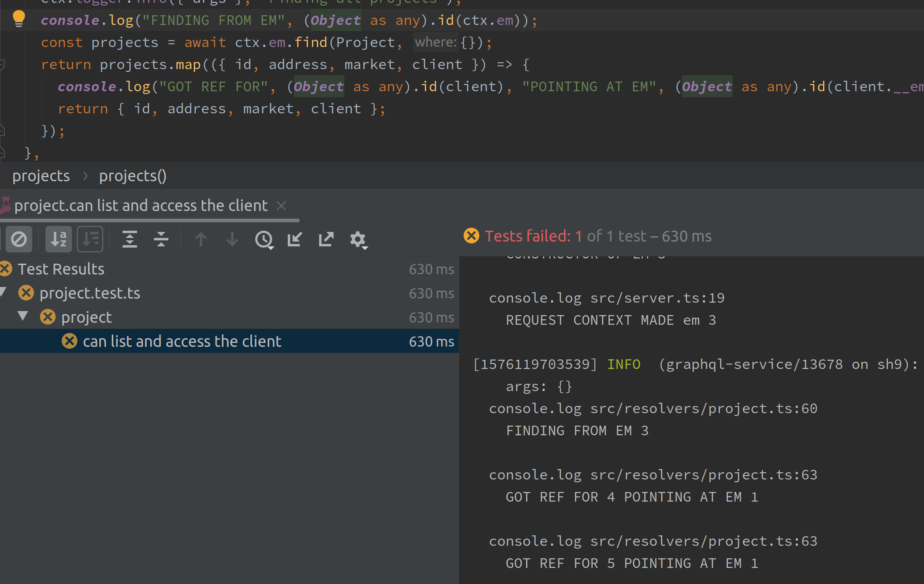
Task: Toggle import test results
Action: click(x=295, y=239)
